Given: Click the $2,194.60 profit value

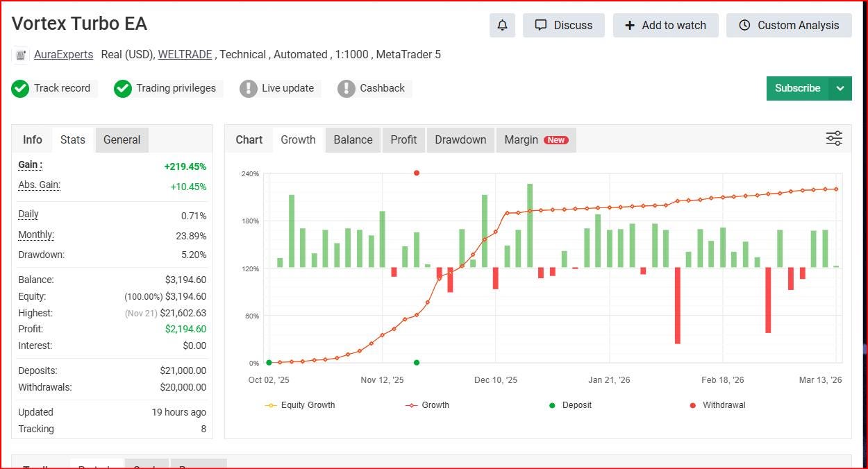Looking at the screenshot, I should pyautogui.click(x=185, y=329).
